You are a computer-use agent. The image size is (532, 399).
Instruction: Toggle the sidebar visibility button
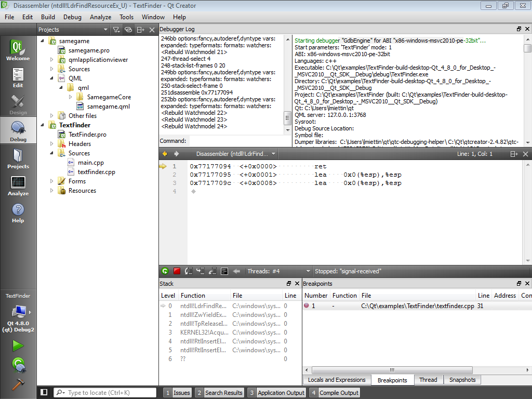(x=44, y=393)
